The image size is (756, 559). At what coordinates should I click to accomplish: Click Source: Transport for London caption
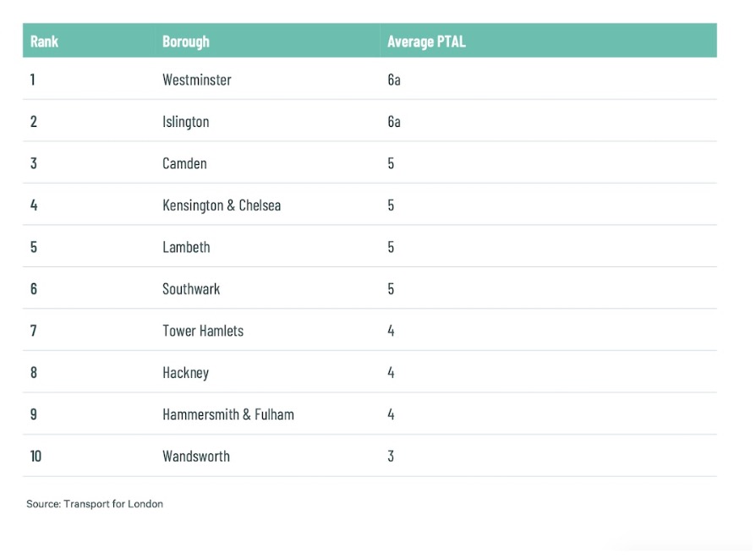95,504
